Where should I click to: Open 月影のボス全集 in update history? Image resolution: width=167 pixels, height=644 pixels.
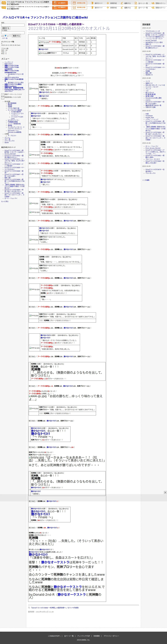[150, 107]
